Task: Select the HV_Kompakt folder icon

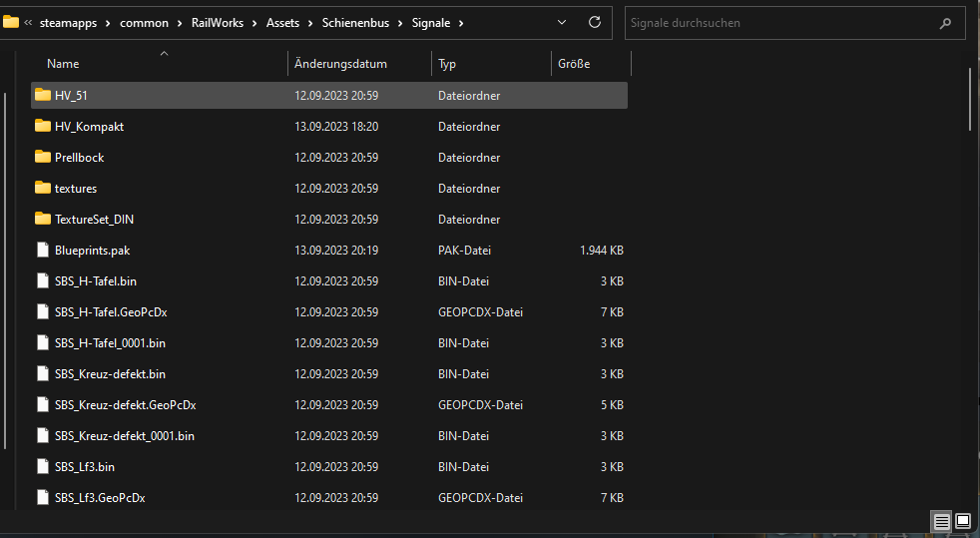Action: click(x=42, y=127)
